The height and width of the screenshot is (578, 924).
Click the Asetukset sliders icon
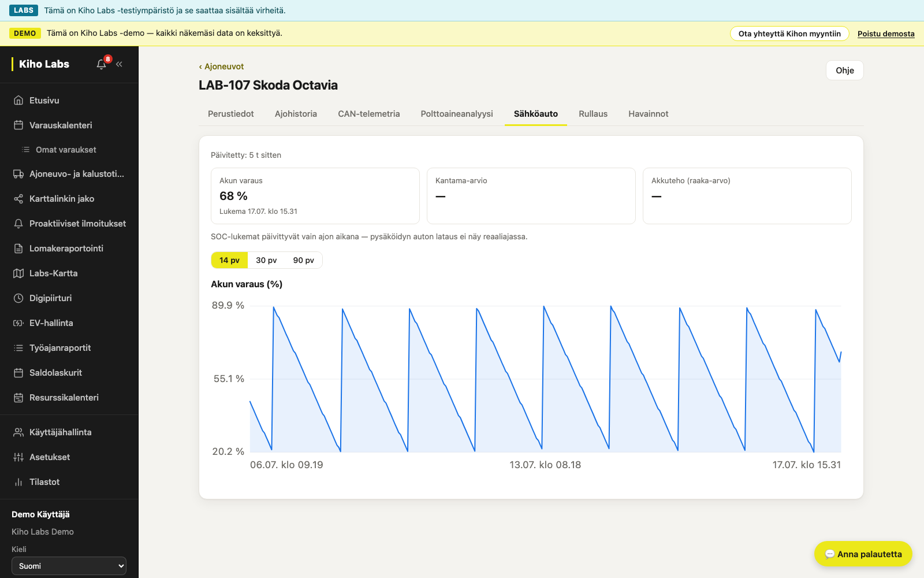(18, 457)
